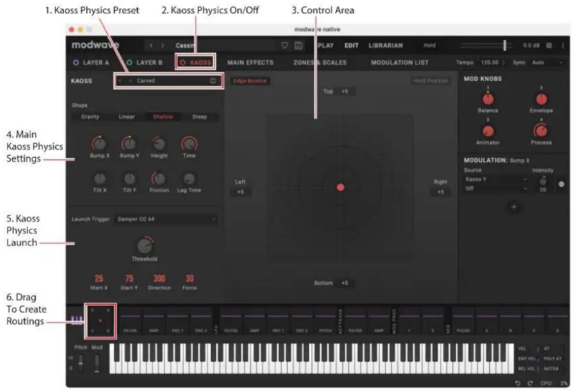Open the settings icon beside the 0.0 dB readout

pyautogui.click(x=549, y=45)
